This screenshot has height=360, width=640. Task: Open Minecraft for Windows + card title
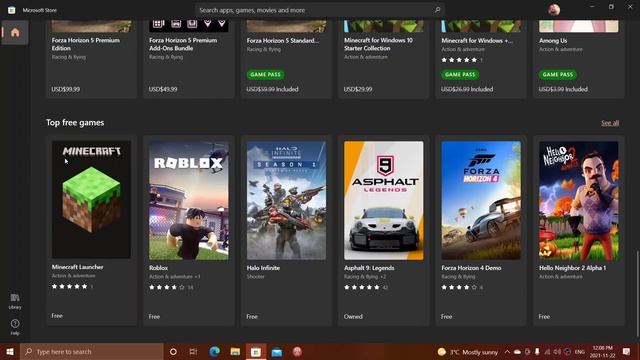(477, 40)
